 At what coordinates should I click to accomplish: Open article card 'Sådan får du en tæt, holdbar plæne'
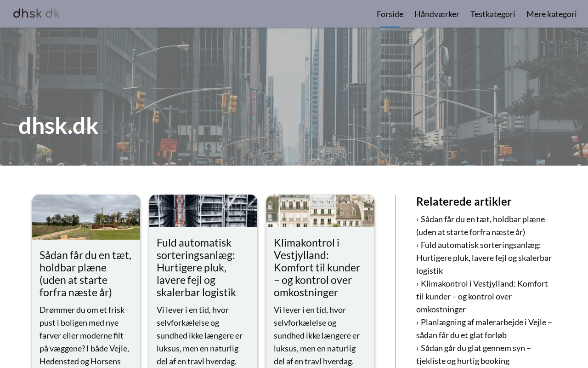[86, 274]
